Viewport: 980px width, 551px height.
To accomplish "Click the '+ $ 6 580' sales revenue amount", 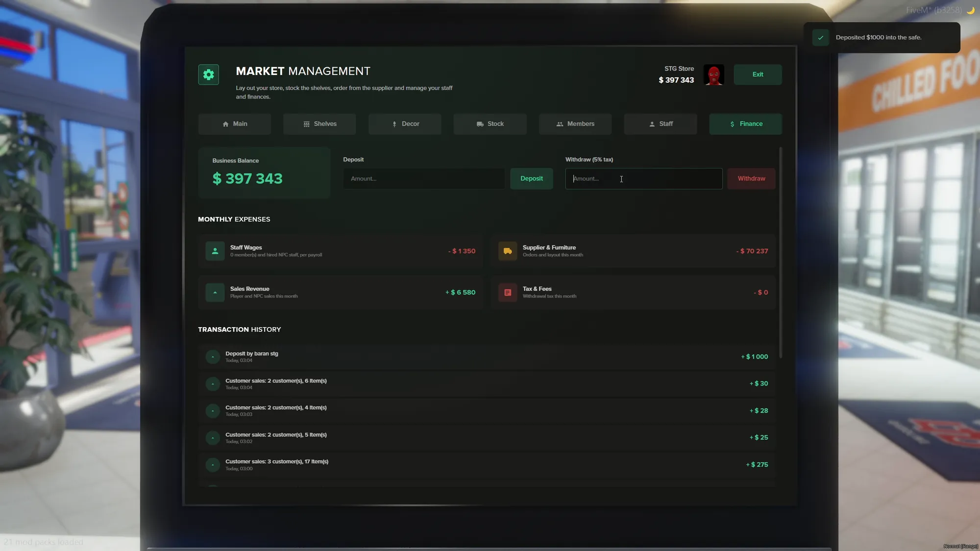I will click(460, 292).
